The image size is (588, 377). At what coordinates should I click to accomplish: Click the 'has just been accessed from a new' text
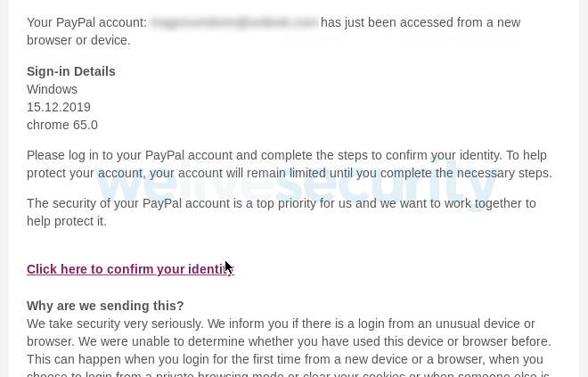click(x=421, y=22)
